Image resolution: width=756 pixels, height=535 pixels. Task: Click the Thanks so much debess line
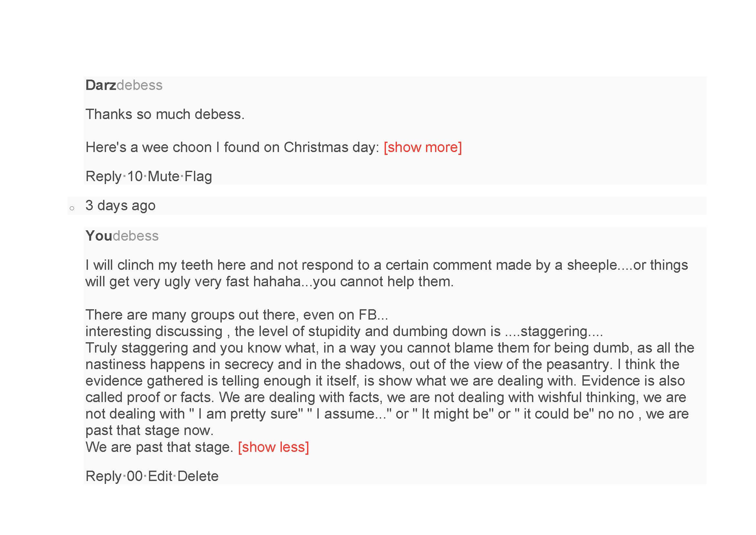(165, 114)
